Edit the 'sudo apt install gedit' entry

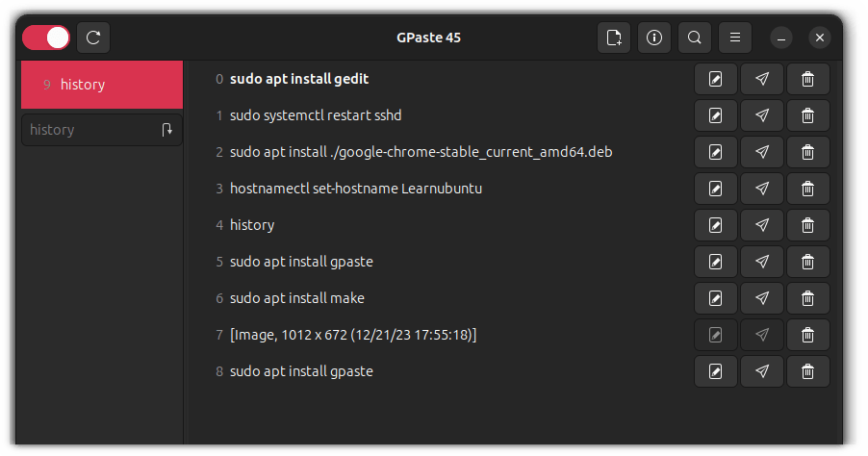pos(715,79)
